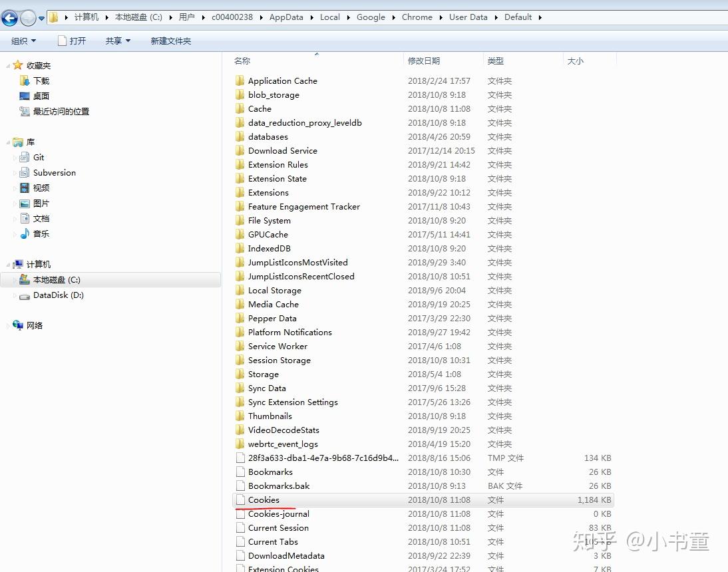728x572 pixels.
Task: Open 下载 folder in favorites
Action: [41, 80]
